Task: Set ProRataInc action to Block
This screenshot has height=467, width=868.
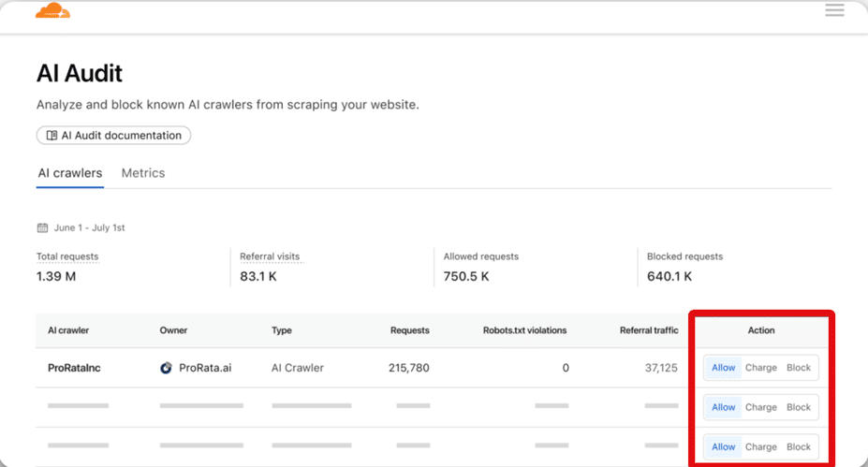Action: tap(799, 368)
